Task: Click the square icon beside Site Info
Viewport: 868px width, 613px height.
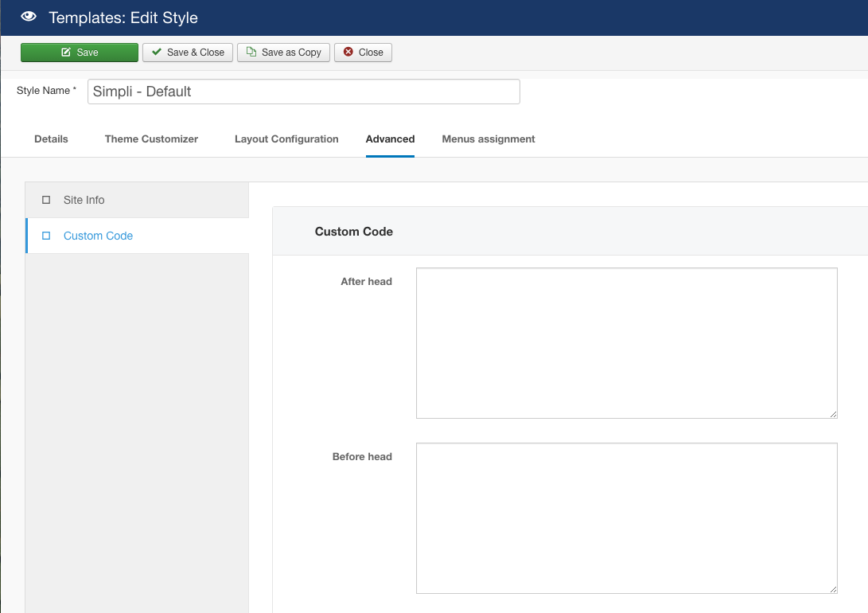Action: tap(46, 200)
